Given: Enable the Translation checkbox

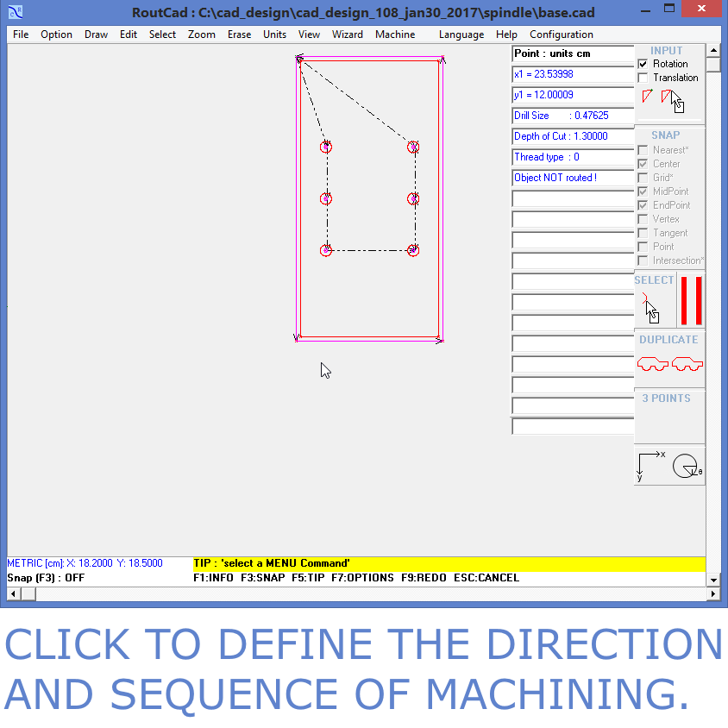Looking at the screenshot, I should pyautogui.click(x=643, y=78).
